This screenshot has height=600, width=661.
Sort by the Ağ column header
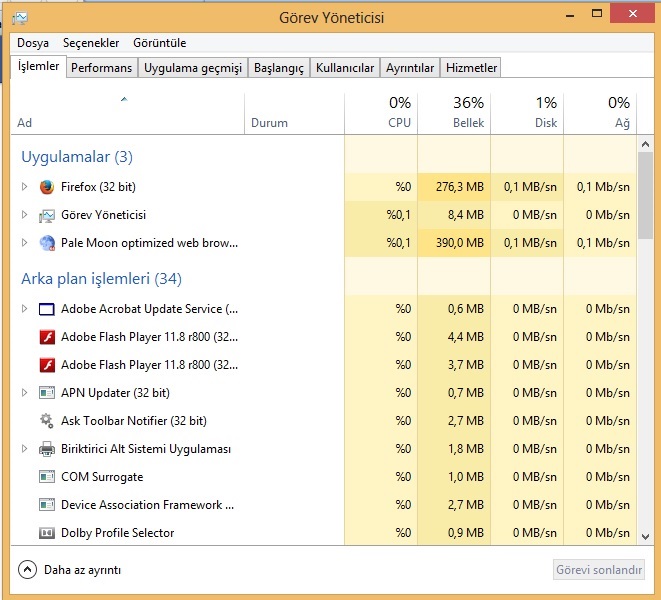pyautogui.click(x=600, y=113)
